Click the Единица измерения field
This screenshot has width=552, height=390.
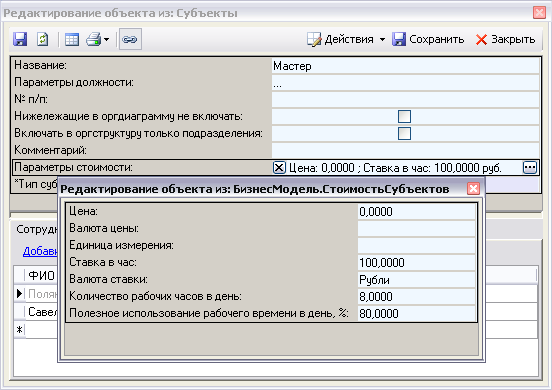pyautogui.click(x=416, y=245)
